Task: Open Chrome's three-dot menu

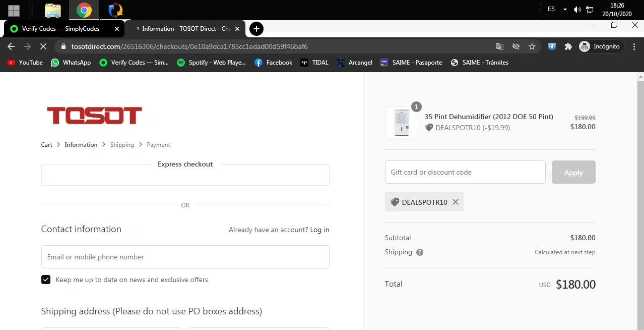Action: (x=634, y=46)
